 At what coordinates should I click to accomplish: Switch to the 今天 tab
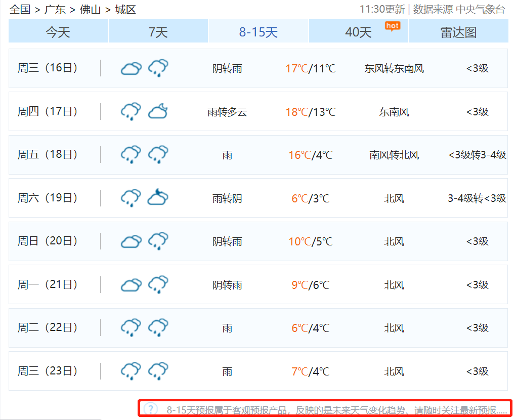58,32
